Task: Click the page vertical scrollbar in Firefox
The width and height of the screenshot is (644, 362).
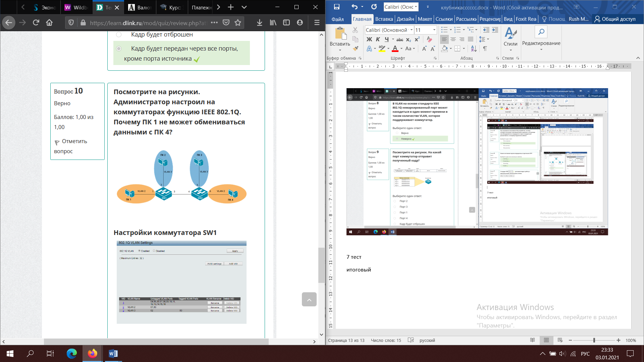Action: (321, 265)
